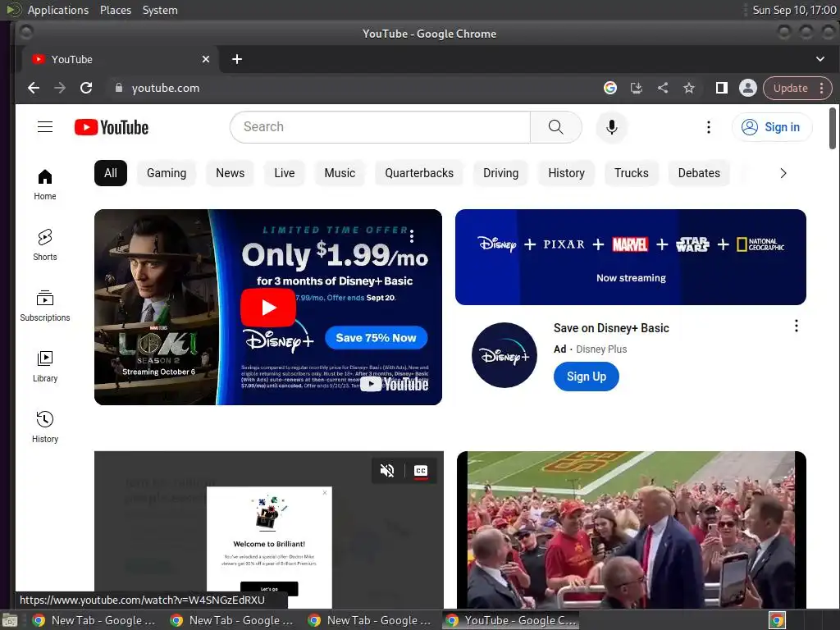
Task: Click the search magnifier button
Action: pyautogui.click(x=555, y=127)
